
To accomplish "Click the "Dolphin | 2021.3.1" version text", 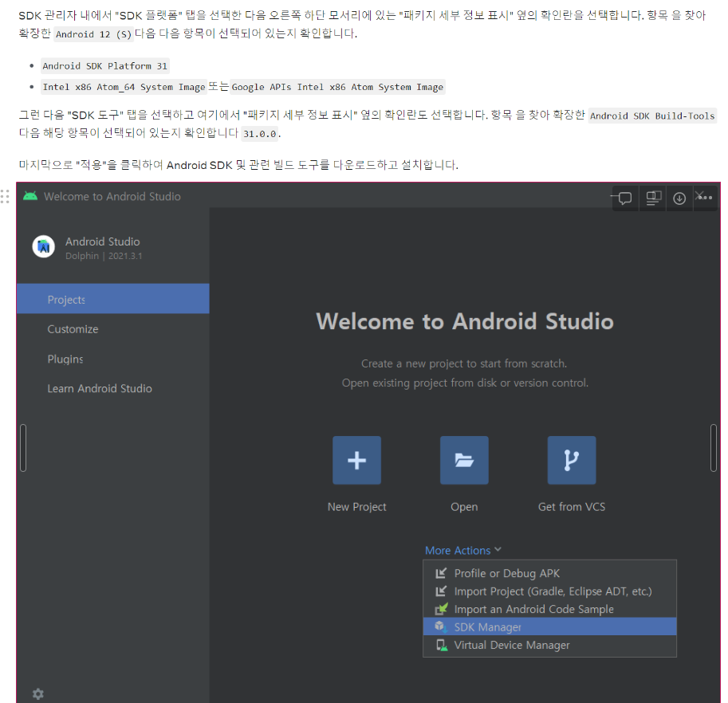I will 104,256.
